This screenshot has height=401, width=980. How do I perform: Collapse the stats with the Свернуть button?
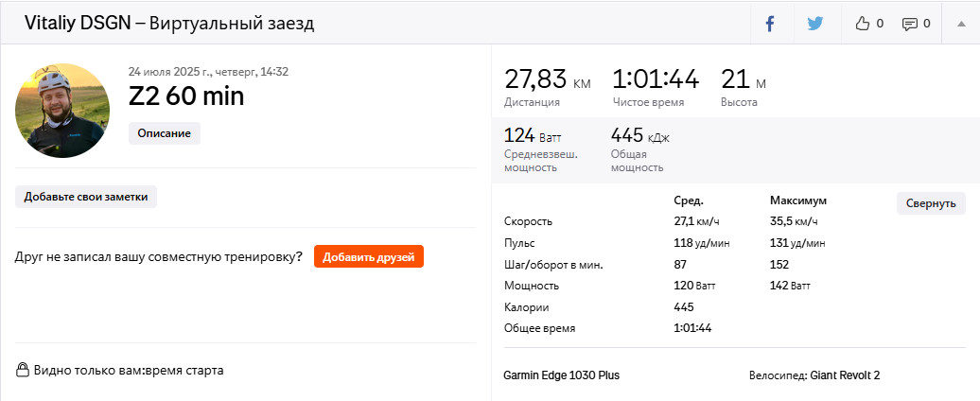pyautogui.click(x=931, y=203)
